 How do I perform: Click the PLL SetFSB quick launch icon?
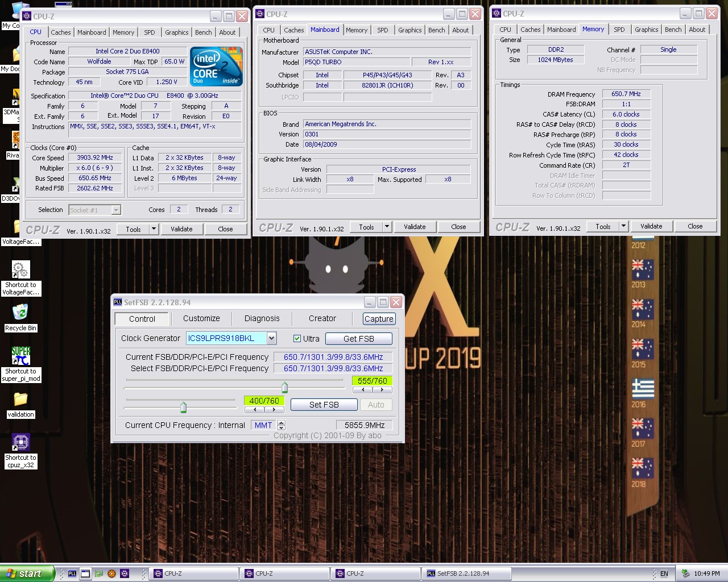click(x=72, y=573)
